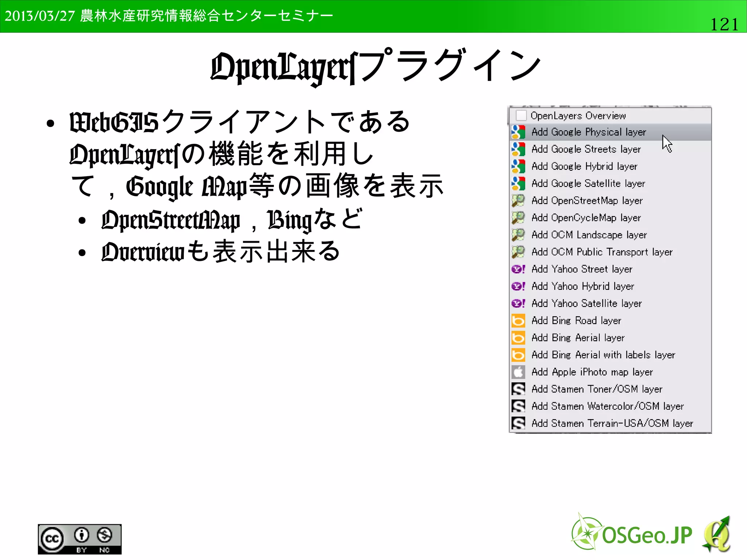This screenshot has width=747, height=560.
Task: Click magnifier icon beside OpenStreetMap layer entry
Action: pos(518,201)
